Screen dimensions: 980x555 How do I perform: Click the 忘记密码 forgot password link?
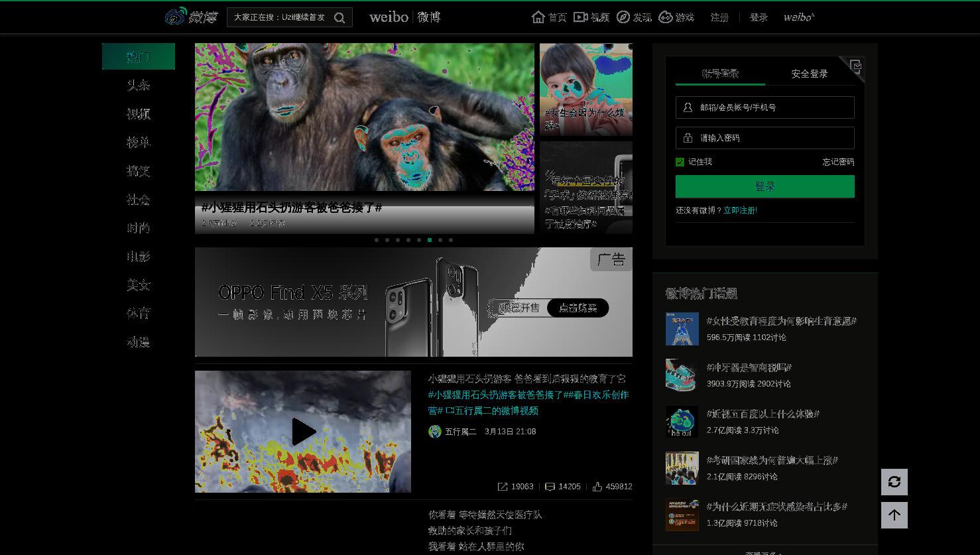click(838, 162)
